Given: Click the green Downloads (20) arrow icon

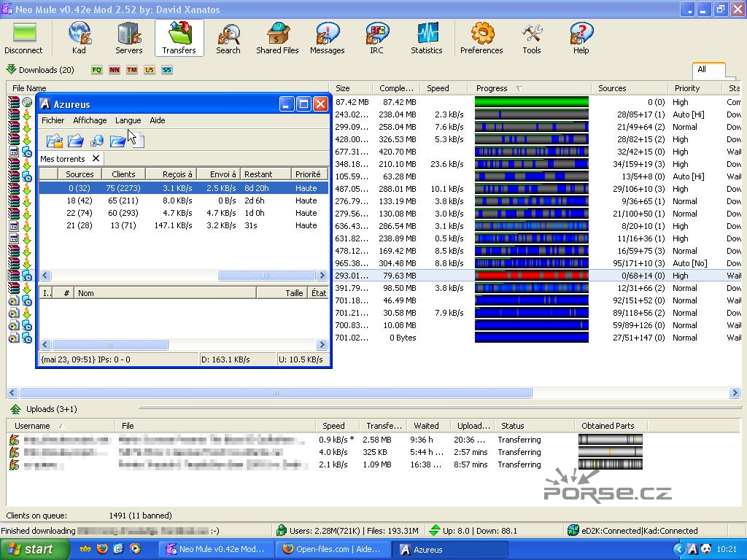Looking at the screenshot, I should click(x=11, y=69).
